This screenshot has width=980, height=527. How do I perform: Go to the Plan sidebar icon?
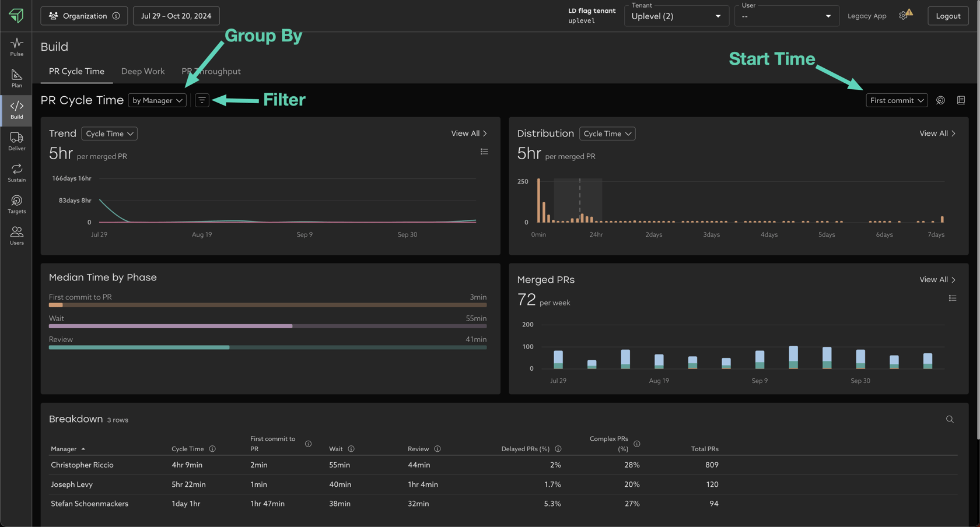tap(16, 78)
